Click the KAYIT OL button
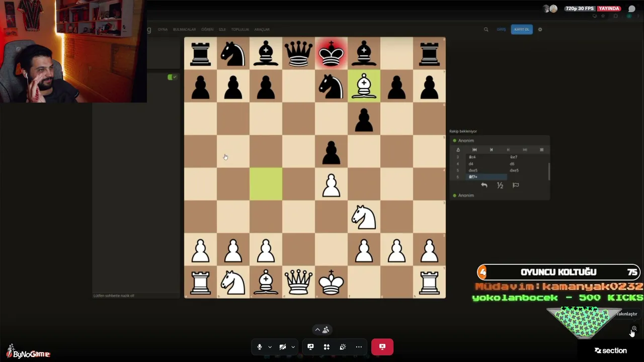 coord(521,29)
